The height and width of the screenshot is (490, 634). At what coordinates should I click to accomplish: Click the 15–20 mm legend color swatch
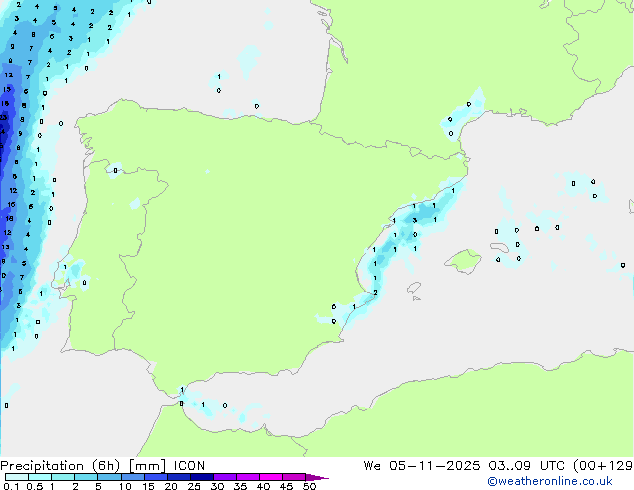(x=156, y=477)
